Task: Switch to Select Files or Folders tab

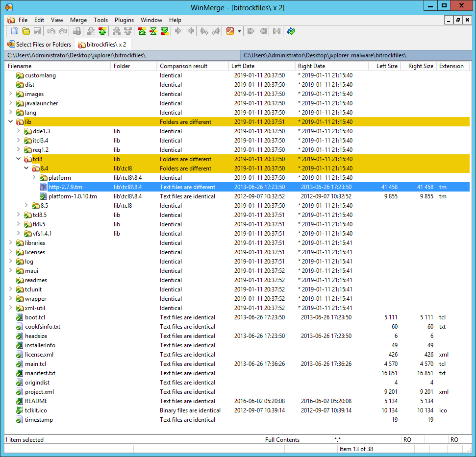Action: pos(39,45)
